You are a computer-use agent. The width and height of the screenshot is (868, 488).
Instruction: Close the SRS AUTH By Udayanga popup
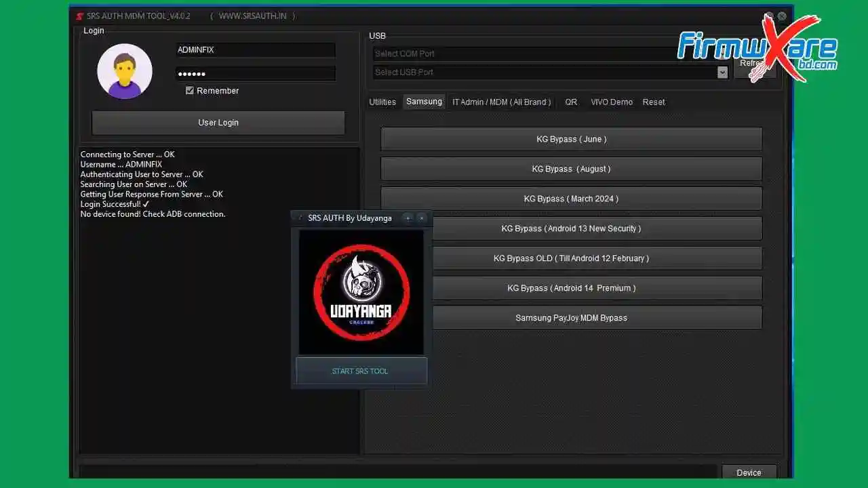(x=421, y=218)
